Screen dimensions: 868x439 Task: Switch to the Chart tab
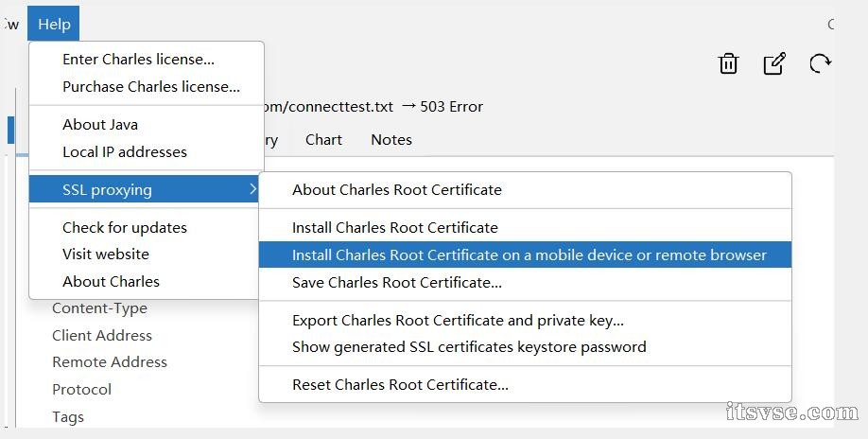click(x=323, y=139)
